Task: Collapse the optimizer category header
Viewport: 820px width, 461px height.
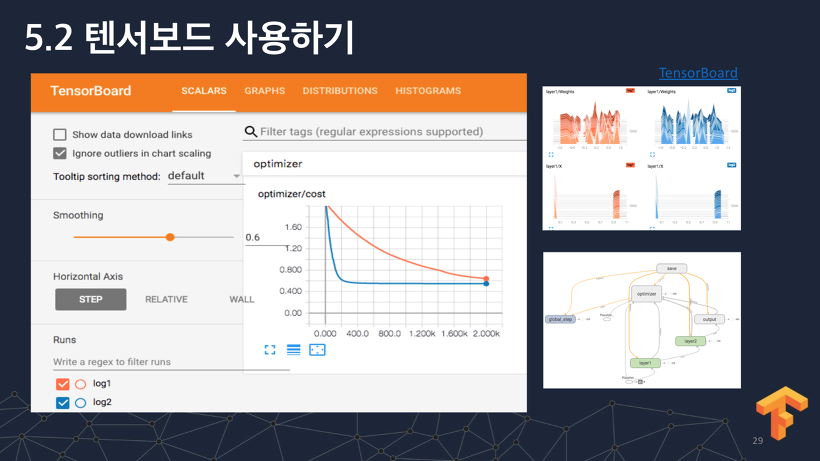Action: coord(384,164)
